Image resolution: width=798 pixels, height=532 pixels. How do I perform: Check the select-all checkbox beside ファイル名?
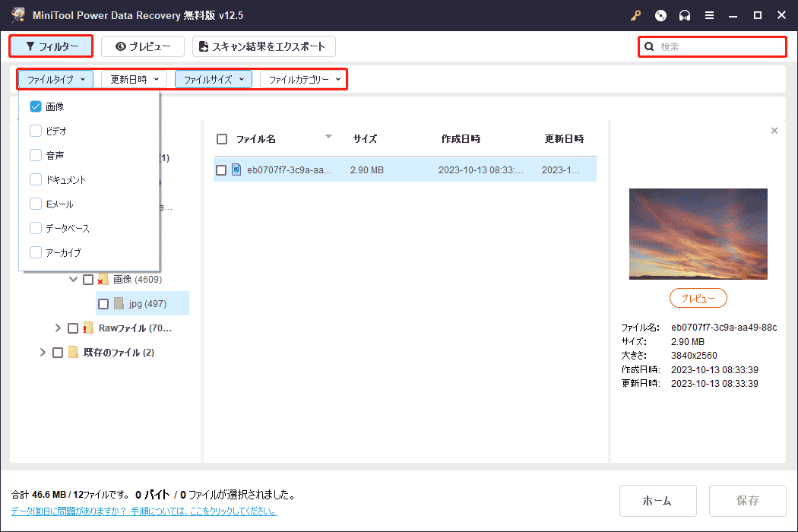(x=222, y=139)
